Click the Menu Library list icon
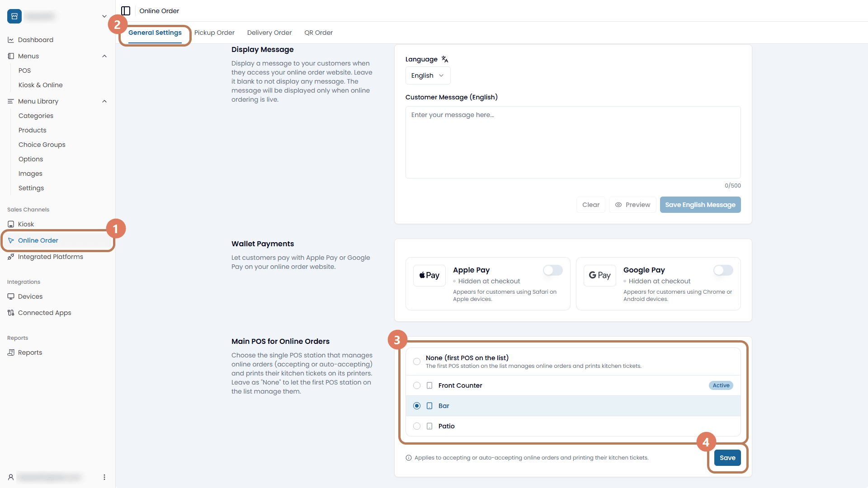 coord(11,101)
